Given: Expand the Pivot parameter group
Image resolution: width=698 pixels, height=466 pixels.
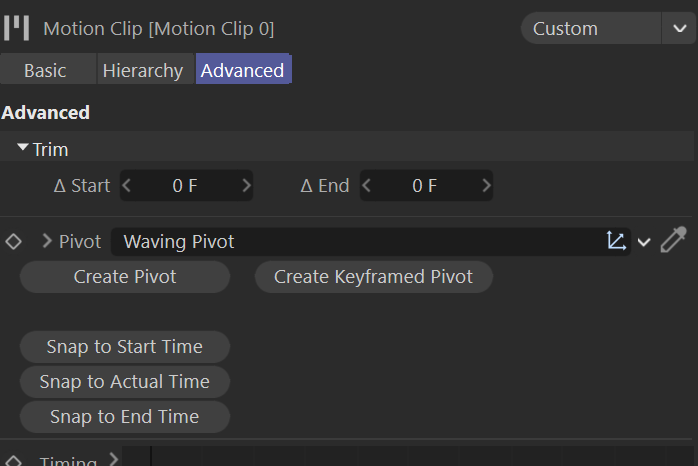Looking at the screenshot, I should (x=46, y=241).
